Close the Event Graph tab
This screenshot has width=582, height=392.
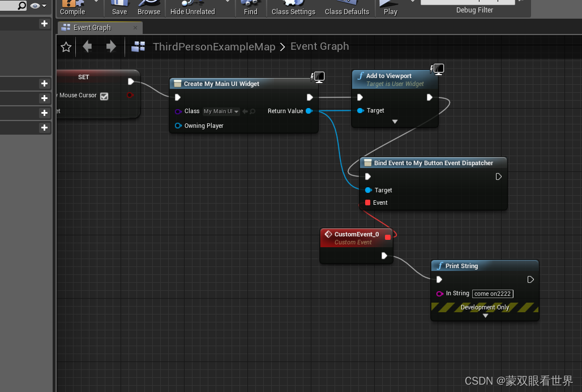(x=135, y=28)
